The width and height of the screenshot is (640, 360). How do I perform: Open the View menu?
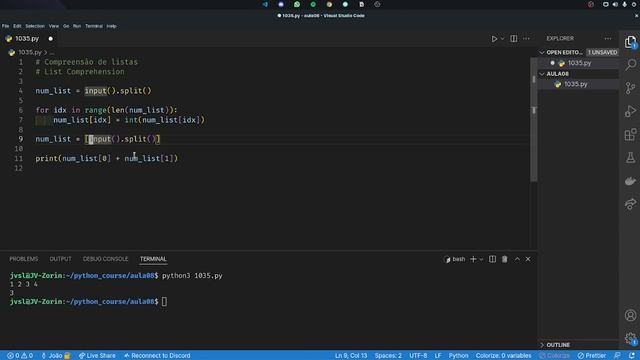[54, 26]
